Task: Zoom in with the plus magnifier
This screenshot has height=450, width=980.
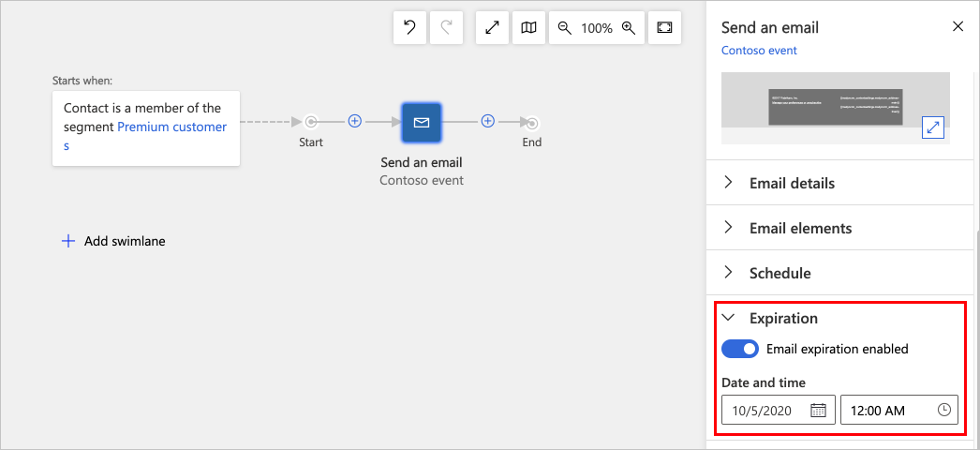Action: point(629,28)
